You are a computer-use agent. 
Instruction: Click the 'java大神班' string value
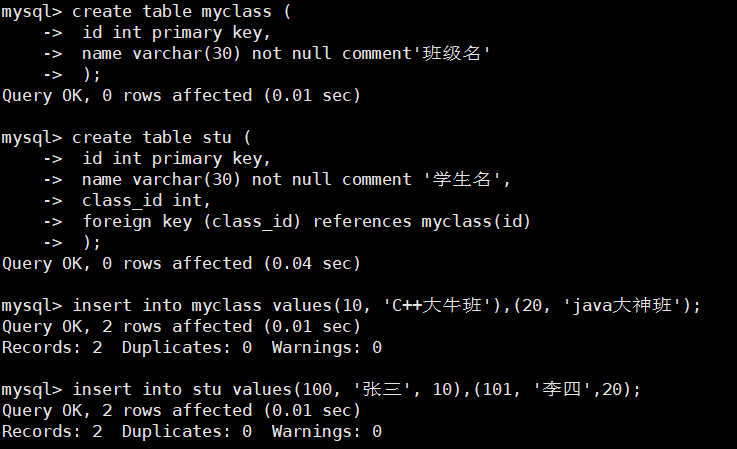coord(622,306)
